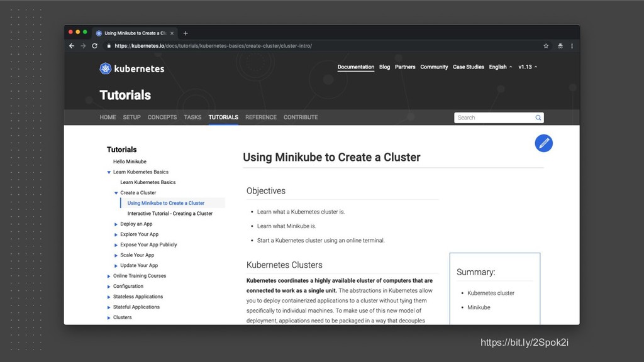Switch to the HOME section tab
The image size is (644, 362).
coord(108,118)
